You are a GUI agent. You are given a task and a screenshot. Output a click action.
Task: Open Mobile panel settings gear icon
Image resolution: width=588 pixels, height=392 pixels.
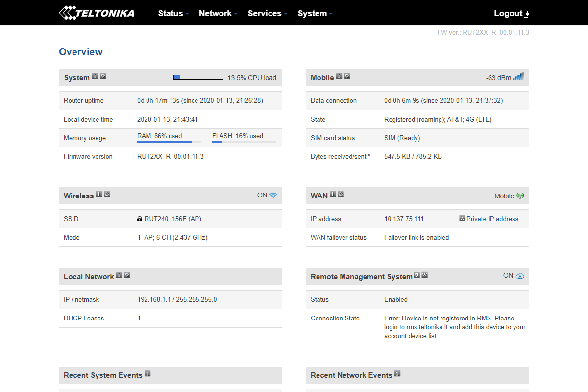tap(347, 76)
